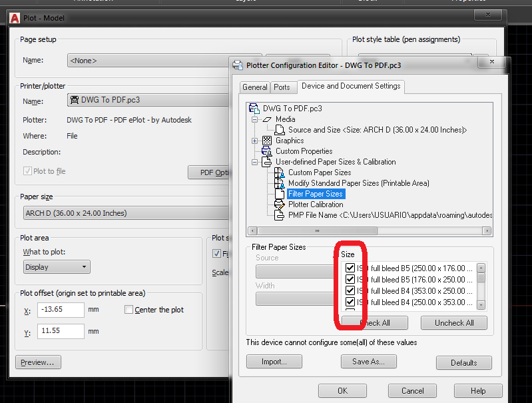Uncheck ISO full bleed B4 (250.00 x 353.00) size
Image resolution: width=532 pixels, height=403 pixels.
(350, 302)
